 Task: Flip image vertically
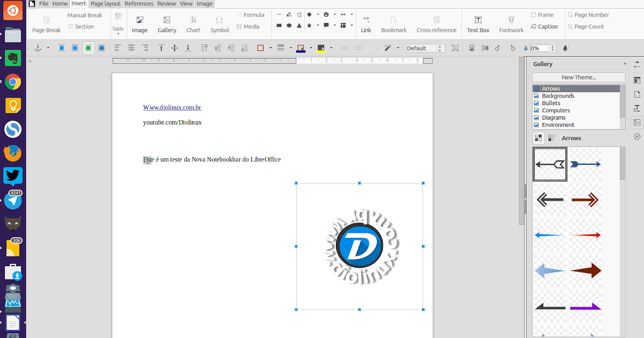pos(472,48)
